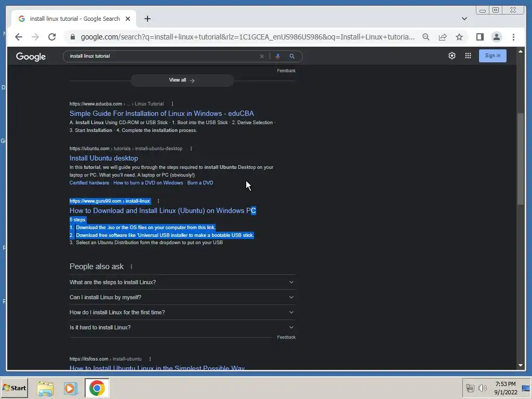Open File Explorer from the taskbar

pos(45,388)
